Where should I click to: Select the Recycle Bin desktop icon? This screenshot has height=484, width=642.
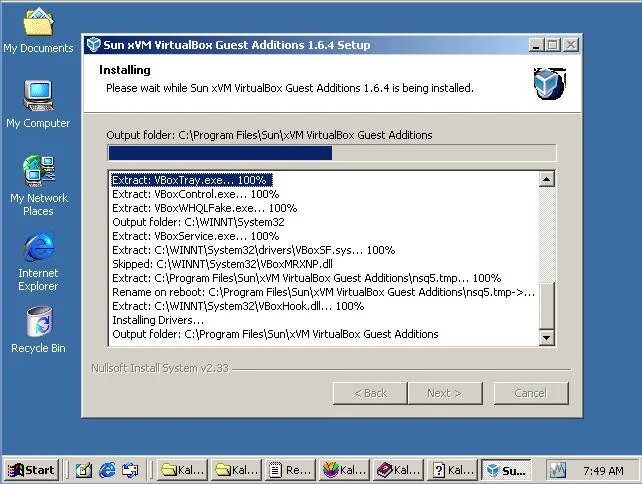[38, 329]
